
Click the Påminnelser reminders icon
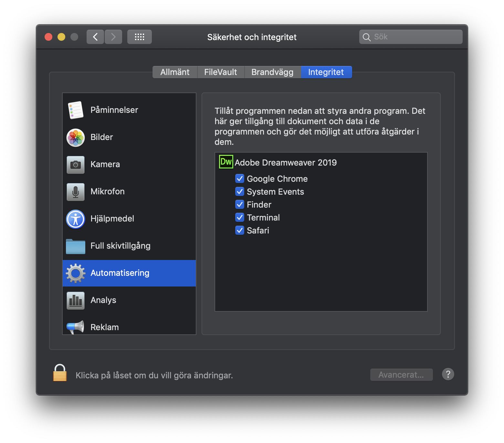pyautogui.click(x=76, y=110)
